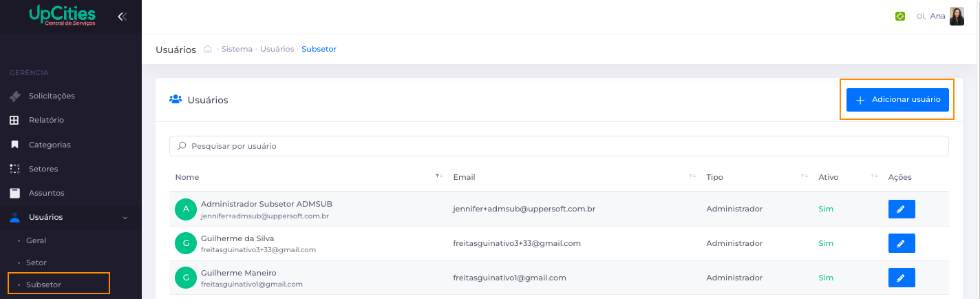Click Sim status in Guilherme da Silva row

(826, 243)
